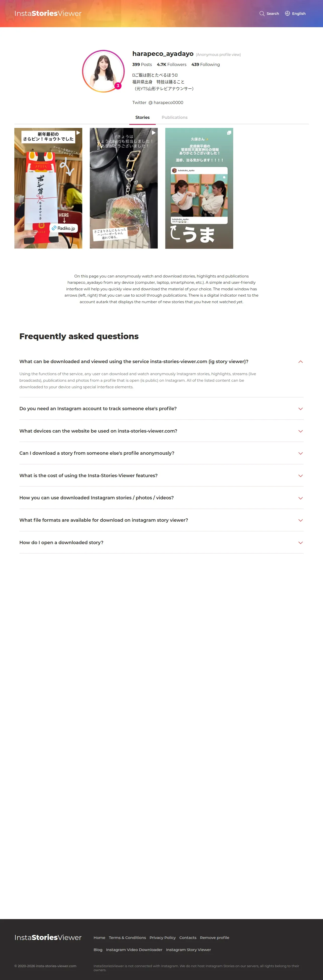Expand the cost of using features FAQ
The width and height of the screenshot is (323, 980).
300,476
